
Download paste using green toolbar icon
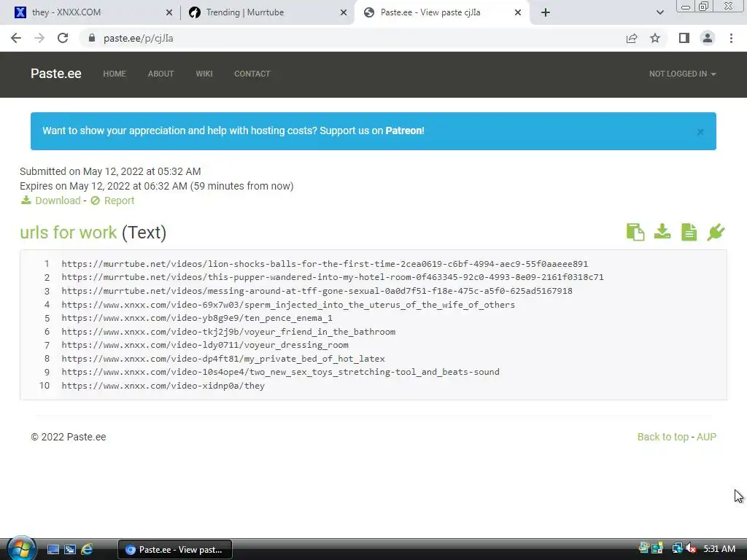tap(662, 232)
